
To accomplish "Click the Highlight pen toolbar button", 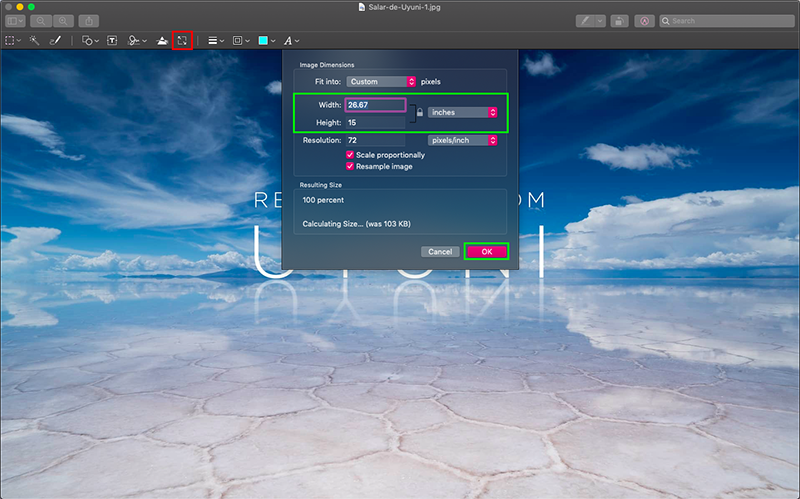I will point(585,21).
